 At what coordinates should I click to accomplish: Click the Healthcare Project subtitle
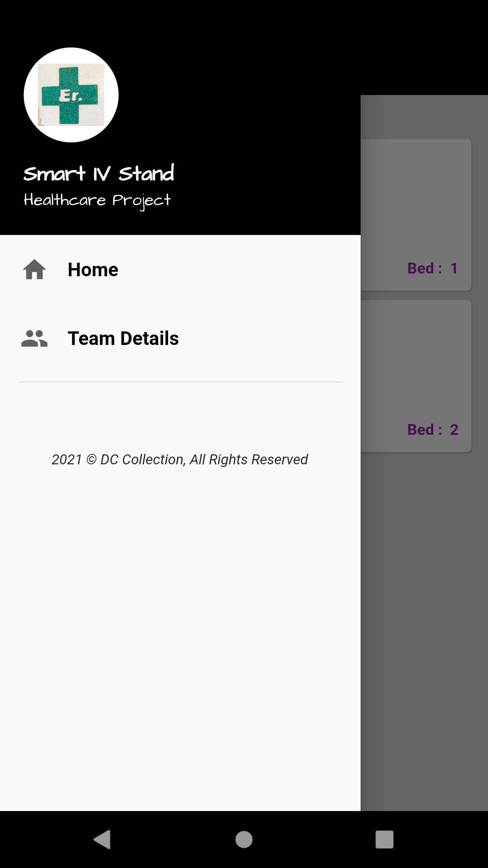click(x=97, y=200)
